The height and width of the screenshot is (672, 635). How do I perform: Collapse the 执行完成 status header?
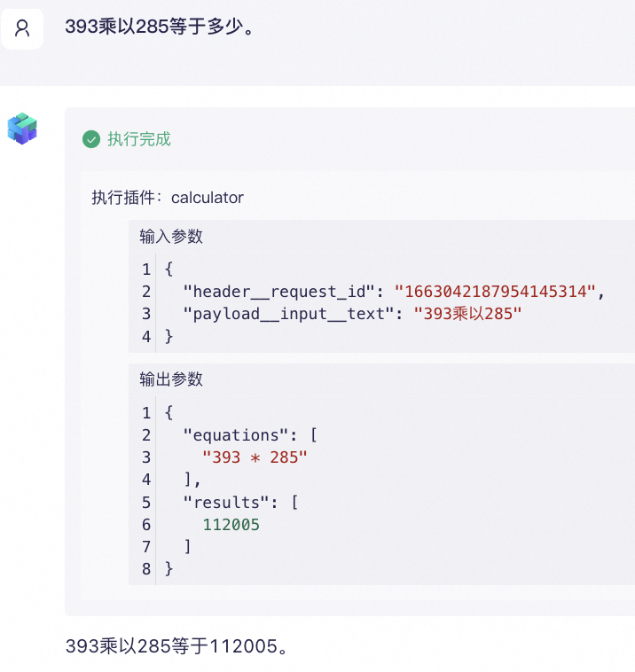click(138, 139)
